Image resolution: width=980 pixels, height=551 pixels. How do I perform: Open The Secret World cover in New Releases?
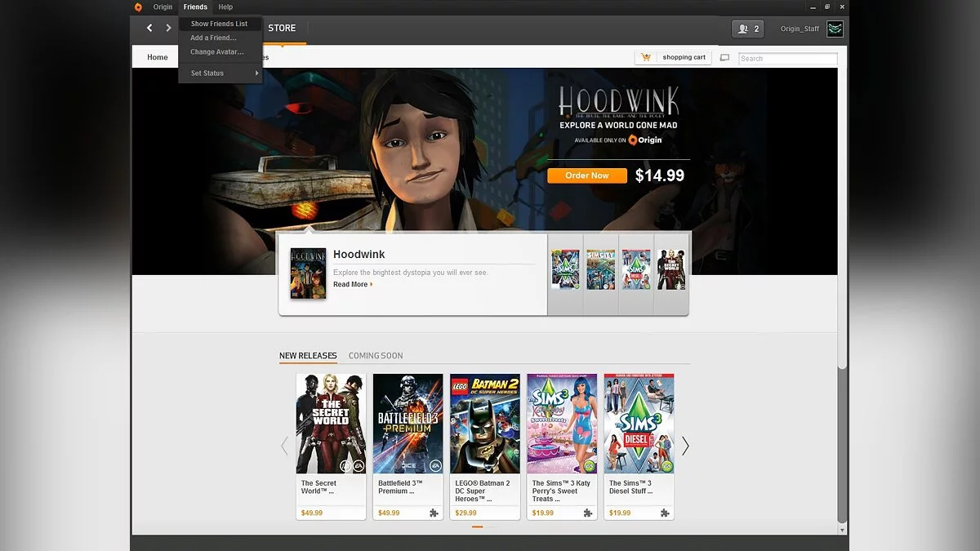[331, 424]
